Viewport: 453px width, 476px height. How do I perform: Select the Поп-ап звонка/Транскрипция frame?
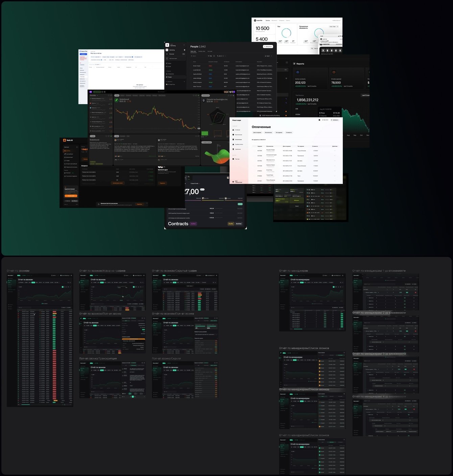113,380
